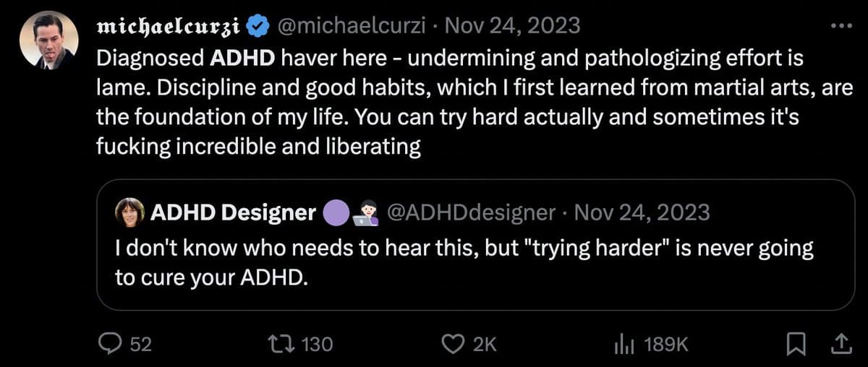The width and height of the screenshot is (868, 367).
Task: Click the share upload icon
Action: 843,345
